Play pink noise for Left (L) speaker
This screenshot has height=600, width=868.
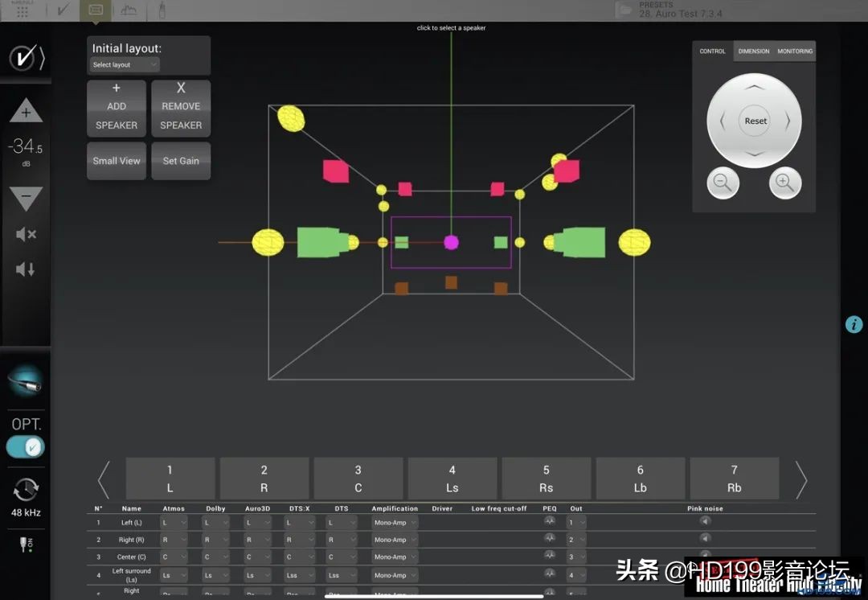[x=705, y=521]
